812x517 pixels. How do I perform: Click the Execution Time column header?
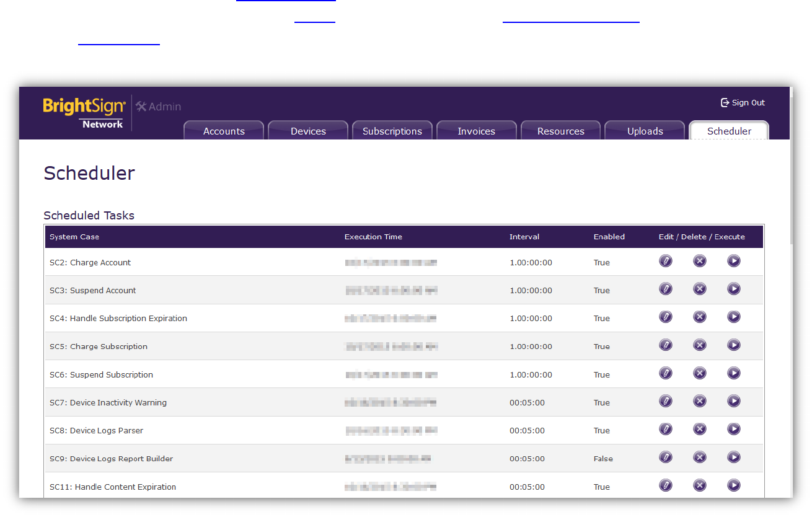[373, 237]
